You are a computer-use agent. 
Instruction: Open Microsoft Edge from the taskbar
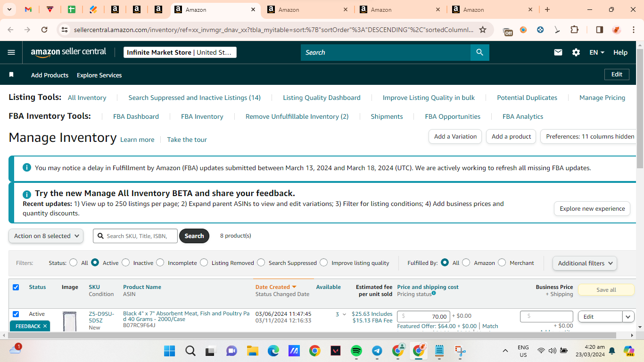click(273, 351)
